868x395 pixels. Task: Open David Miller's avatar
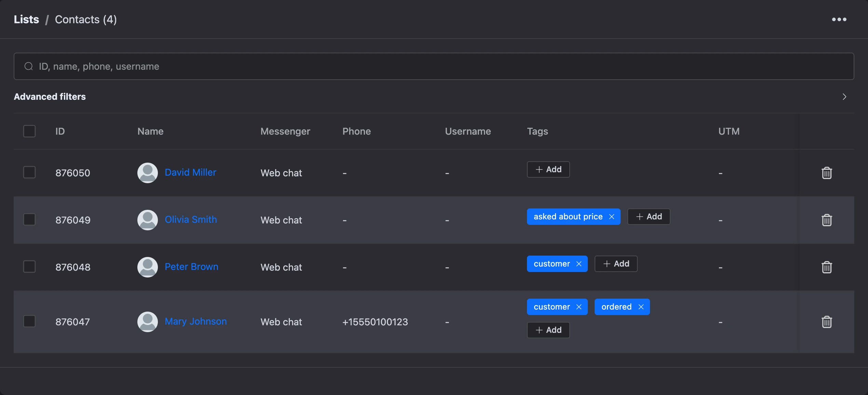[x=148, y=173]
